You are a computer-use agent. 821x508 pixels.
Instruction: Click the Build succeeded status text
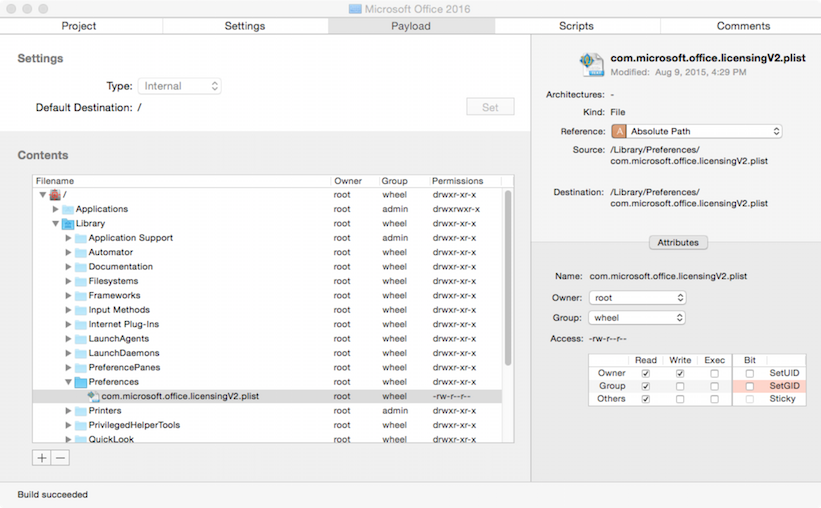click(52, 494)
